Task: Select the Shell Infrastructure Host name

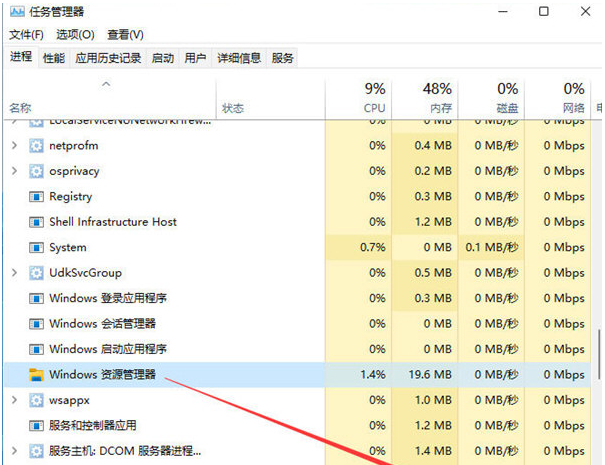Action: (x=113, y=222)
